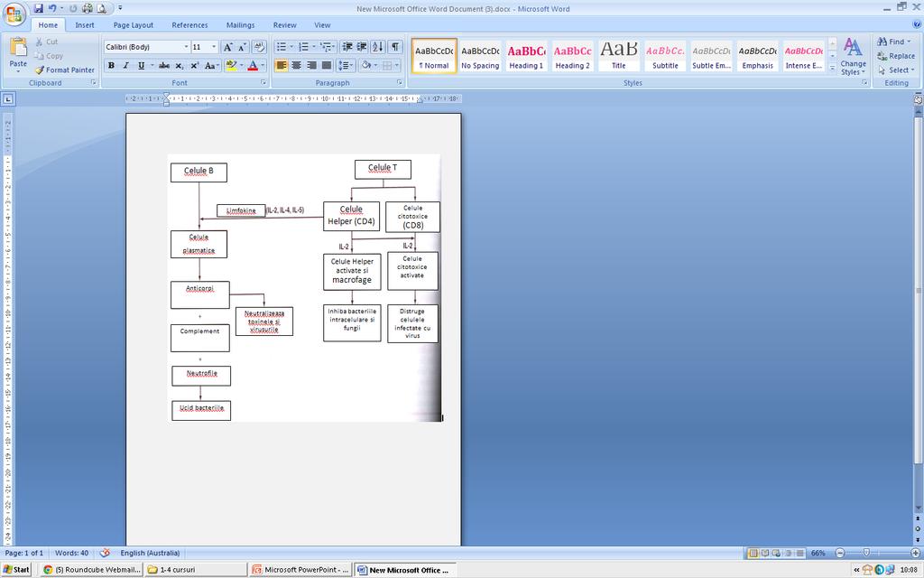Screen dimensions: 924x578
Task: Customize Quick Access Toolbar dropdown
Action: click(x=120, y=8)
